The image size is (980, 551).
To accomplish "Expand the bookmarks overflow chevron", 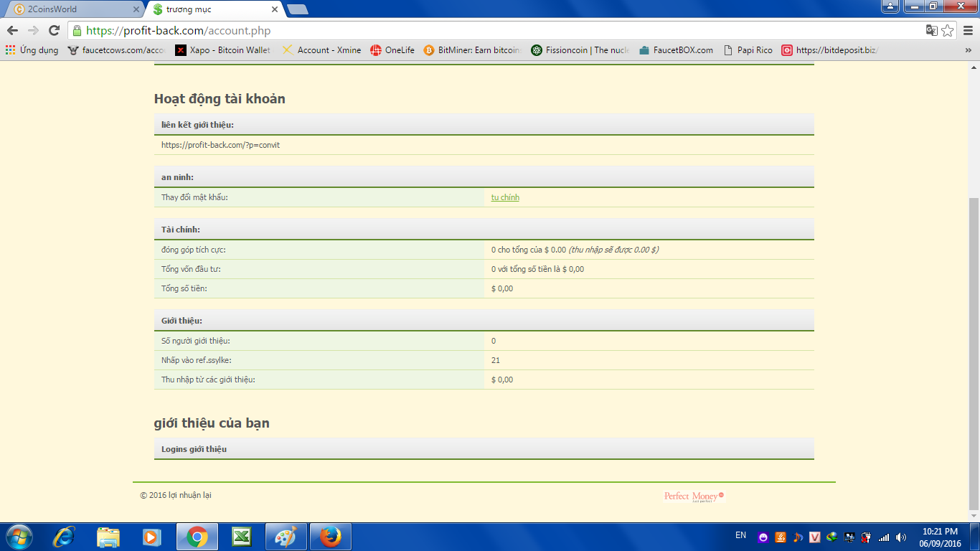I will click(x=968, y=50).
